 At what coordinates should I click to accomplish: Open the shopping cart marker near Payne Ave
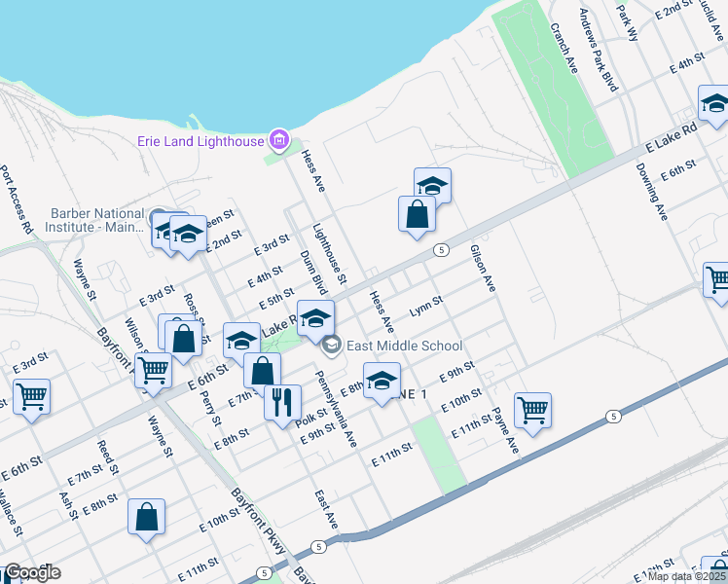pos(532,409)
